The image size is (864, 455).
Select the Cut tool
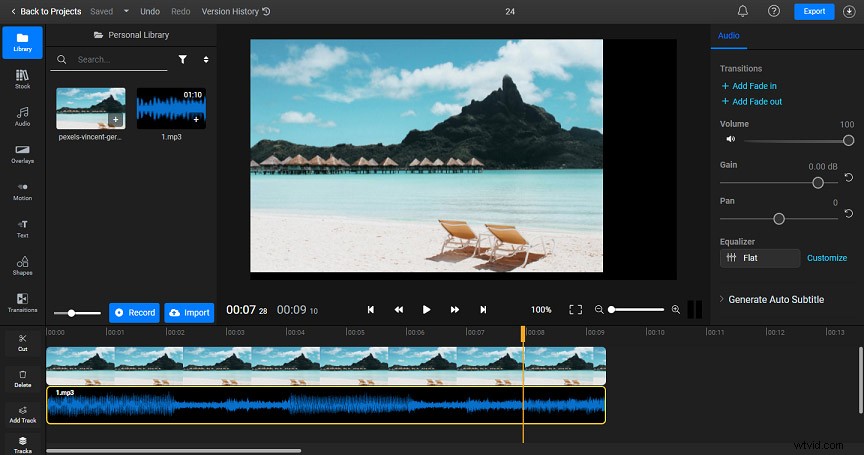[x=23, y=342]
